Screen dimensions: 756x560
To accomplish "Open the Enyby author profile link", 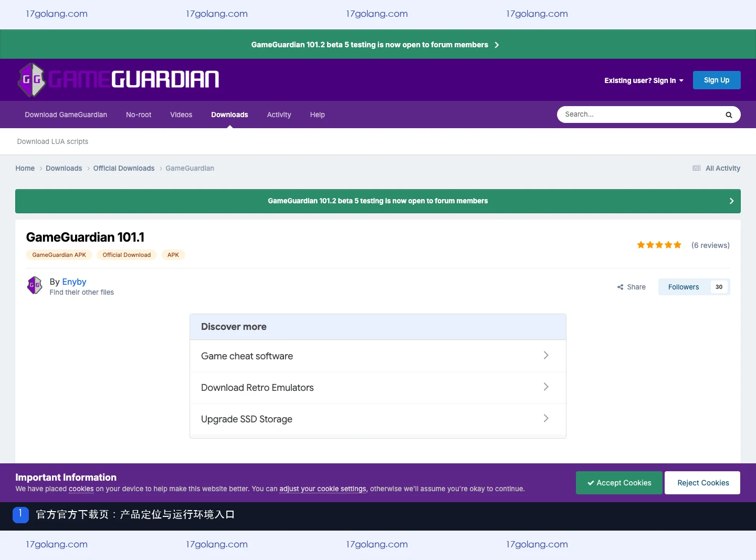I will click(74, 282).
